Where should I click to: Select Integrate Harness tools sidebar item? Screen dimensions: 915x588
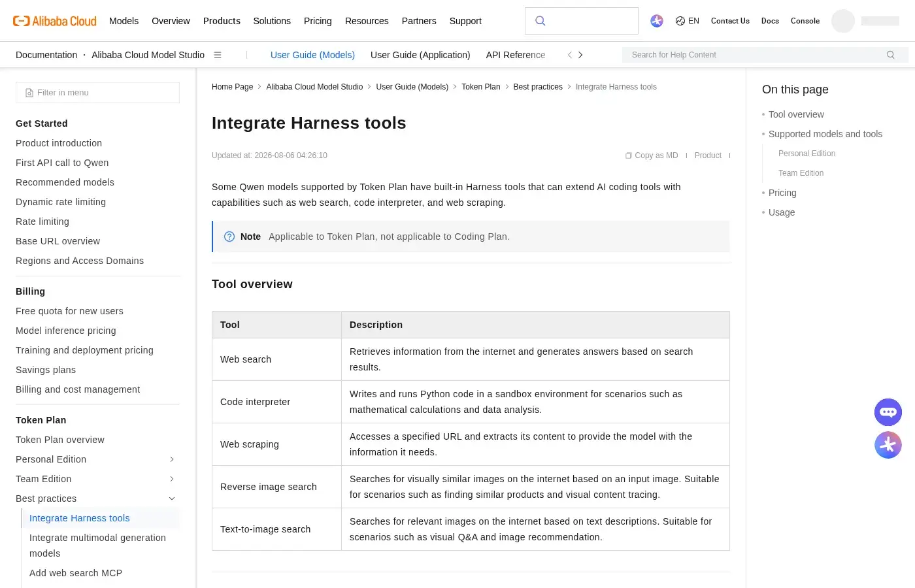click(x=80, y=518)
